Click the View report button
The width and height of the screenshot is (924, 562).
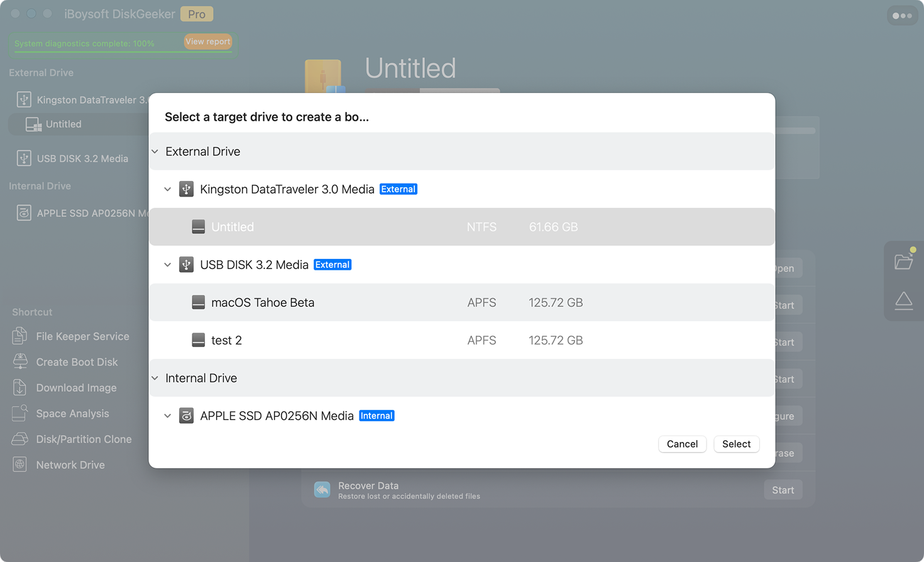pos(207,41)
